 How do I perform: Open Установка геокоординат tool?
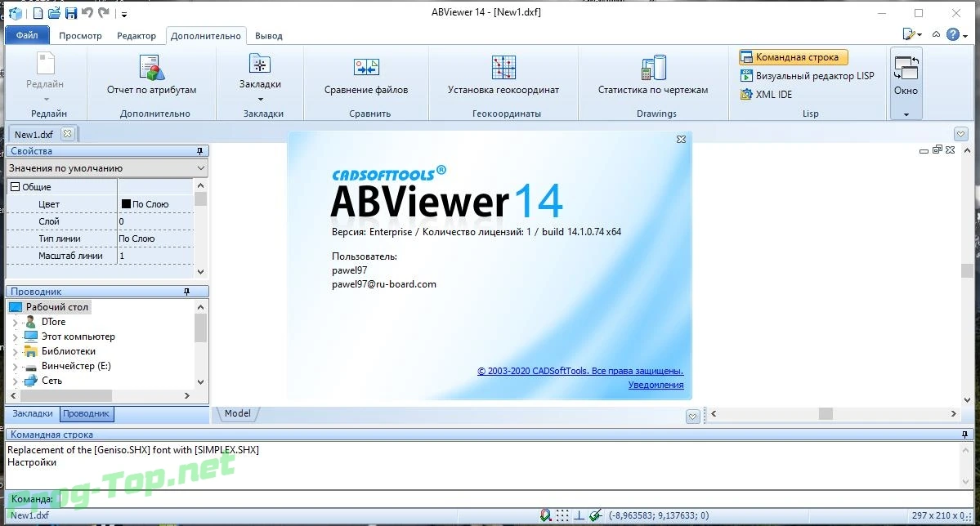click(x=503, y=74)
